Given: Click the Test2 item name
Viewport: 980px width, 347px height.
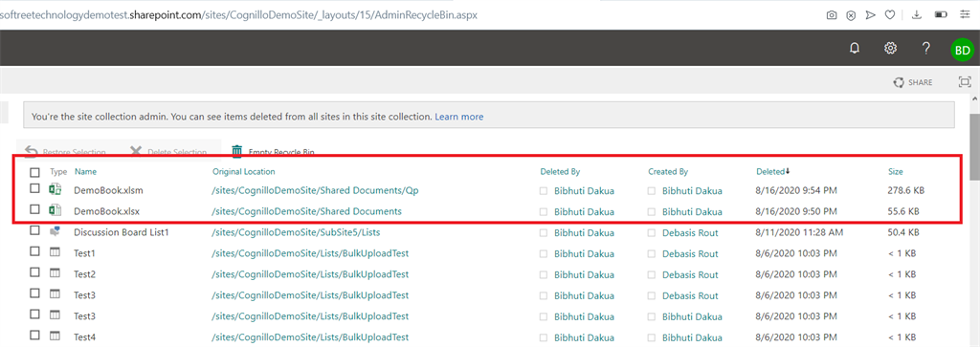Looking at the screenshot, I should [x=84, y=274].
